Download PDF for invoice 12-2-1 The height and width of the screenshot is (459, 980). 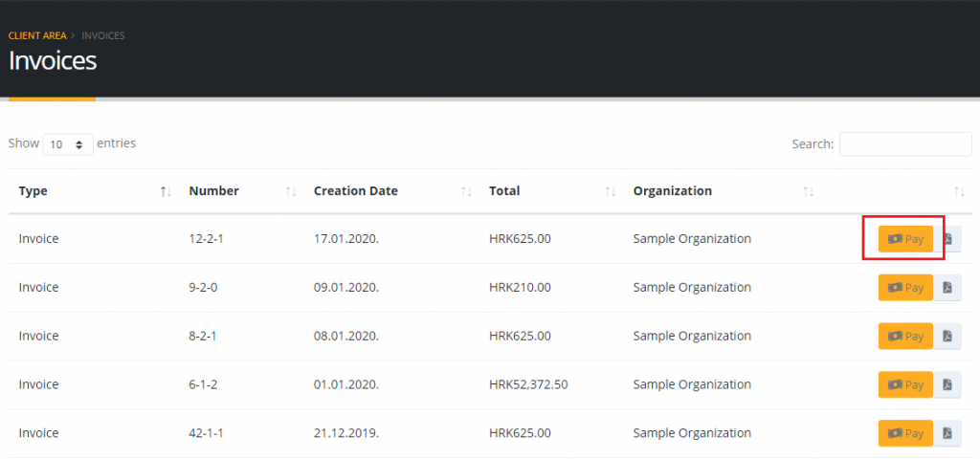click(947, 239)
